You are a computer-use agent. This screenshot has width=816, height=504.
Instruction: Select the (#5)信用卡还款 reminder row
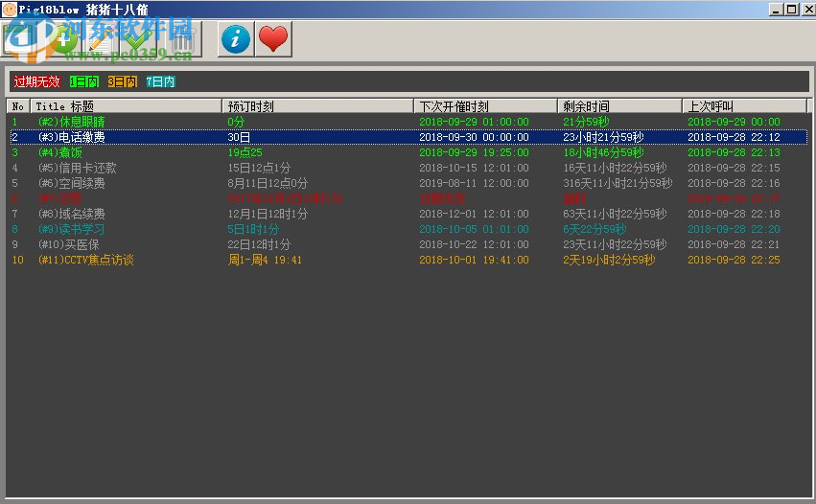(408, 168)
